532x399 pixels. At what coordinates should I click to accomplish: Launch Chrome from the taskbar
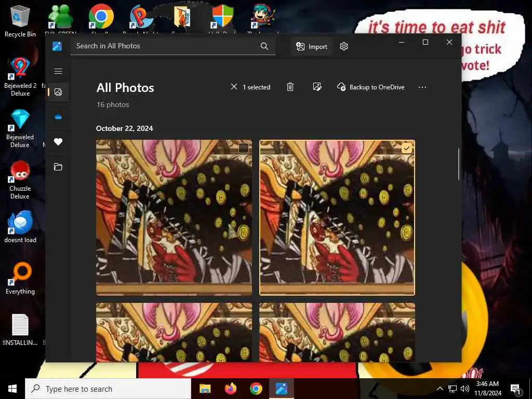256,389
